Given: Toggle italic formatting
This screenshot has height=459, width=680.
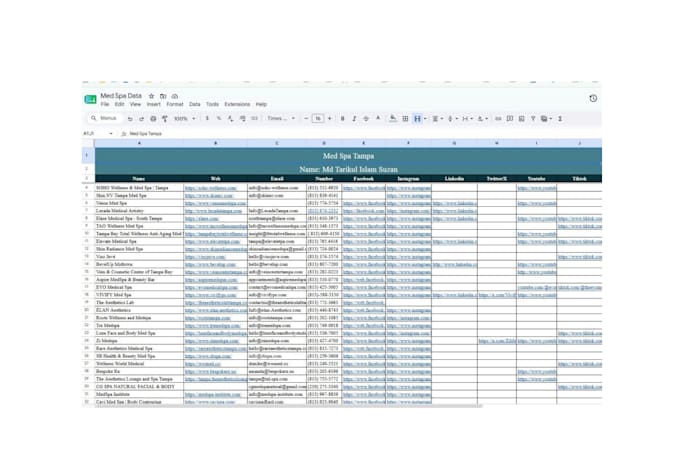Looking at the screenshot, I should point(354,118).
